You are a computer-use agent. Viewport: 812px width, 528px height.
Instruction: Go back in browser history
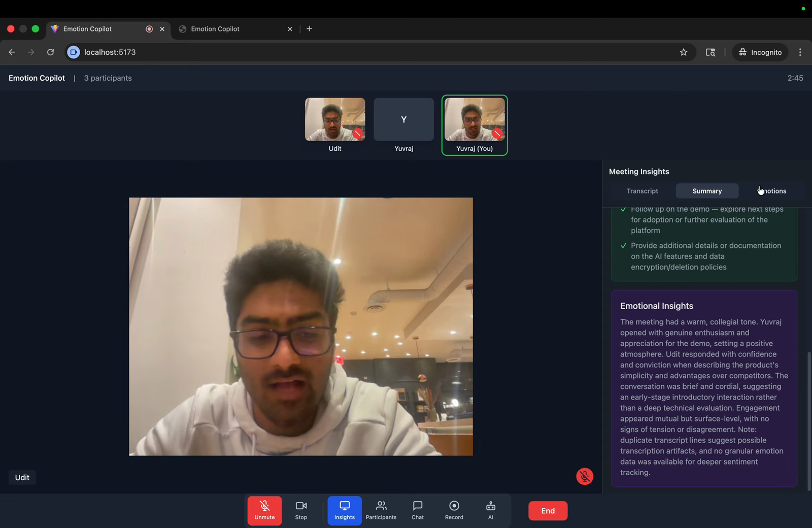[x=12, y=52]
